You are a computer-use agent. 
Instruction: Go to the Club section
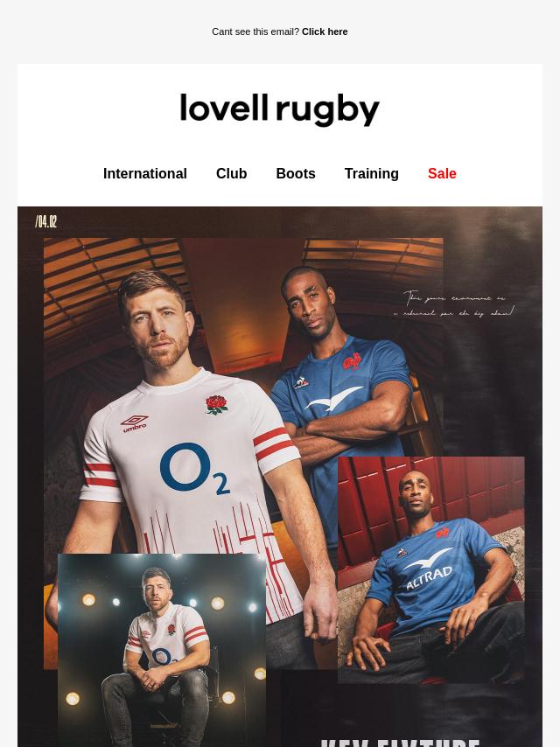(x=232, y=174)
